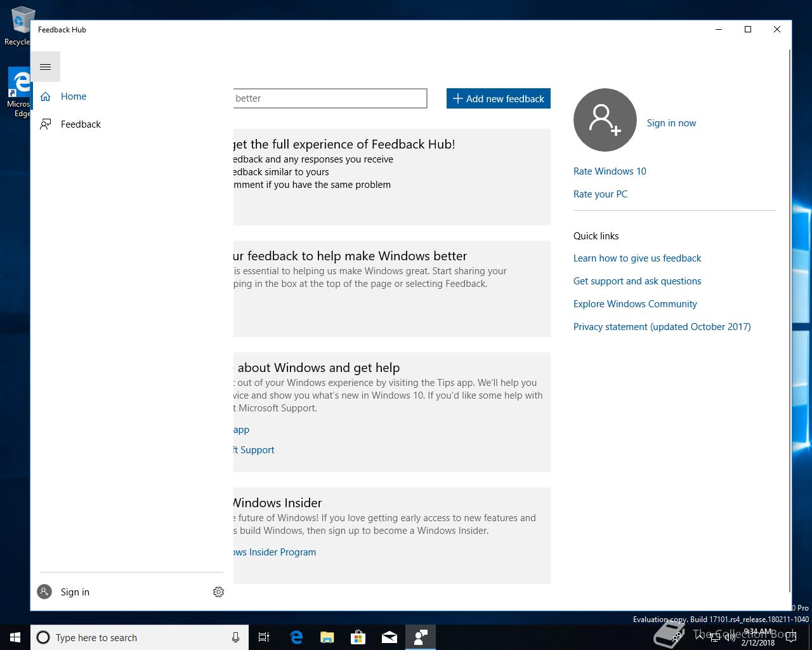This screenshot has height=650, width=812.
Task: Click 'about Windows and get help' heading
Action: point(317,368)
